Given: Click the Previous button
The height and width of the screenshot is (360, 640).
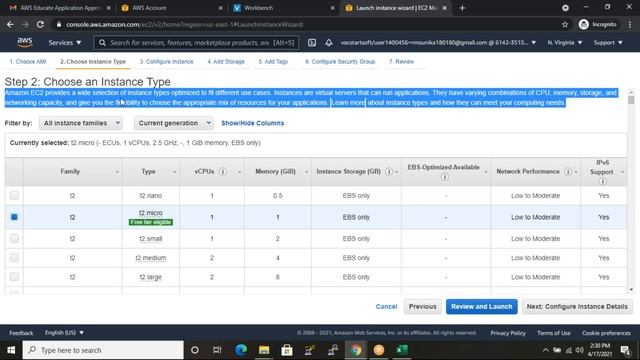Looking at the screenshot, I should pyautogui.click(x=422, y=307).
